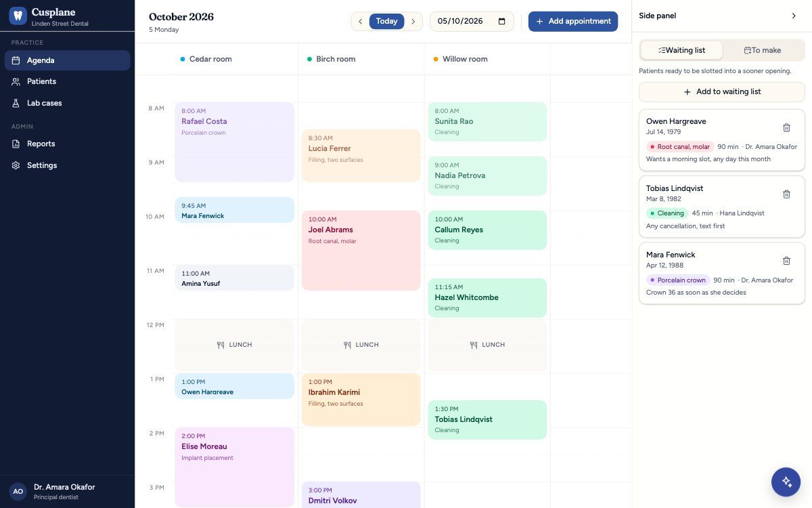Screen dimensions: 812x508
Task: Click the 8 AM time label
Action: pos(156,108)
